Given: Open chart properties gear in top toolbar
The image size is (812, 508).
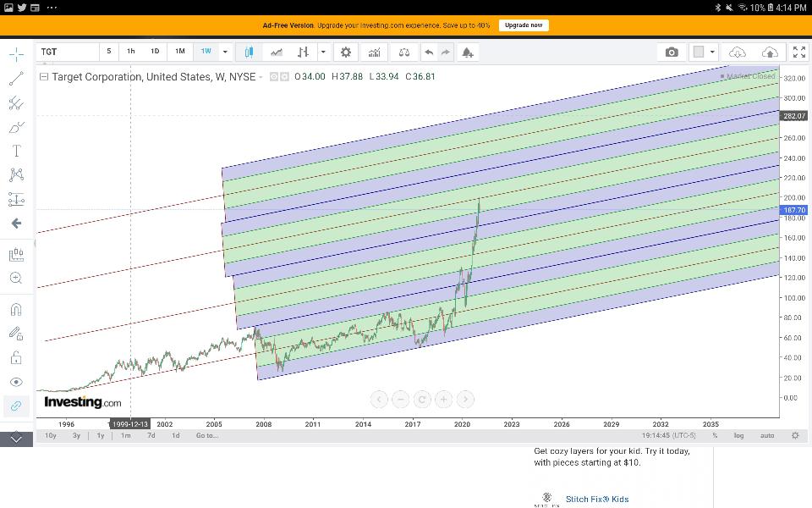Looking at the screenshot, I should click(345, 52).
